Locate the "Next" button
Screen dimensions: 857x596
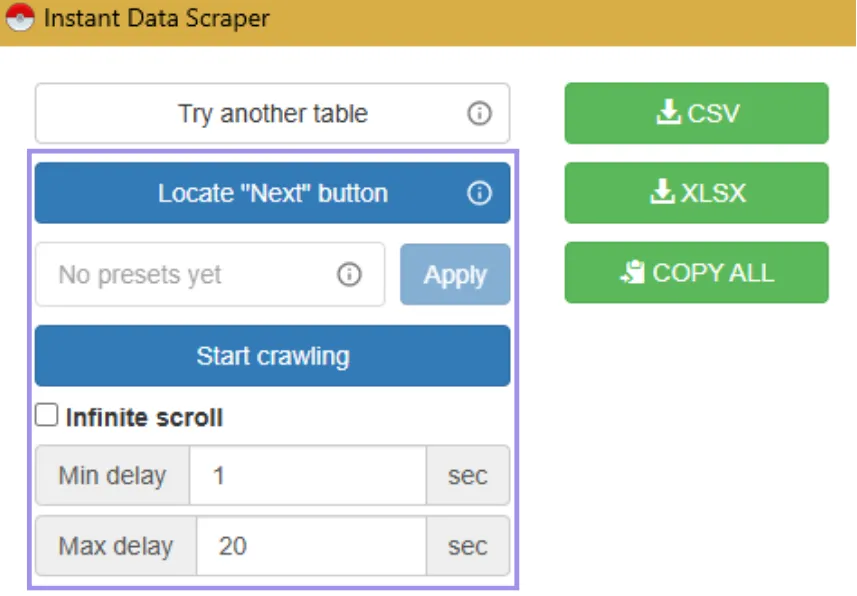click(272, 193)
